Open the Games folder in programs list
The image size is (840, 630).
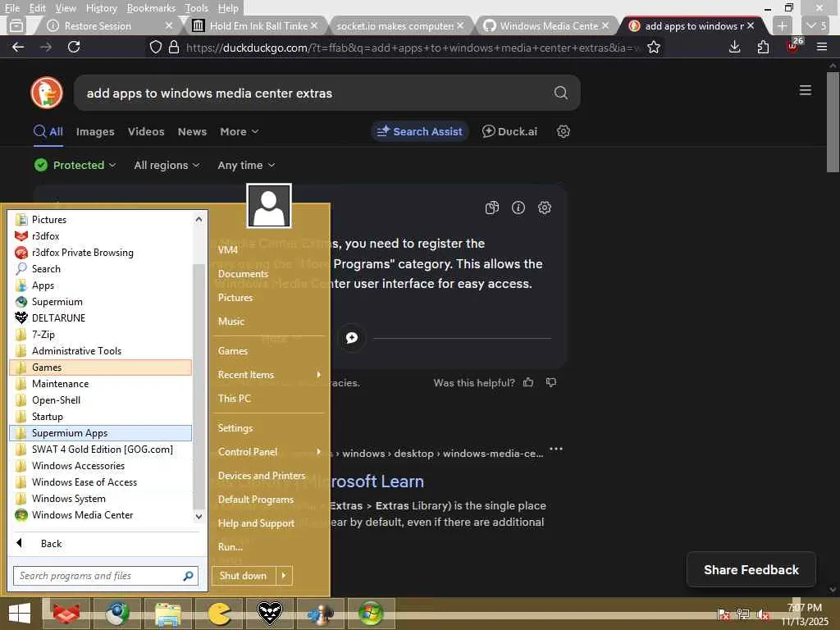point(101,367)
